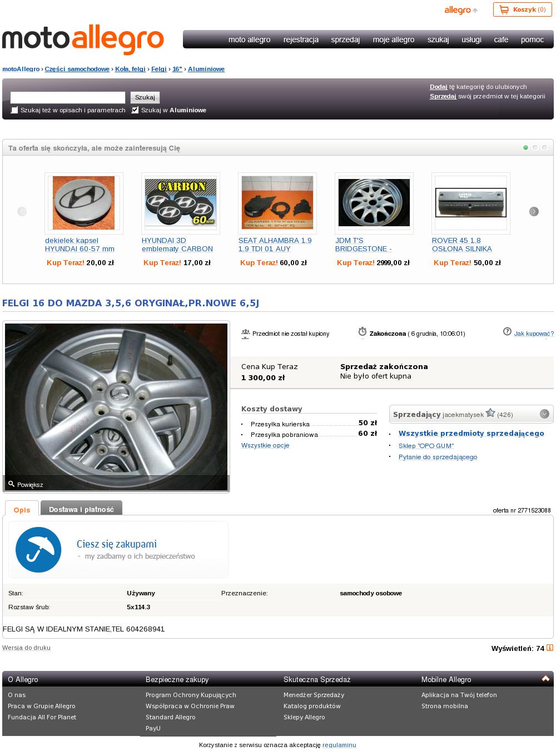Viewport: 556px width, 756px height.
Task: Go to previous carousel items arrow
Action: [x=22, y=211]
